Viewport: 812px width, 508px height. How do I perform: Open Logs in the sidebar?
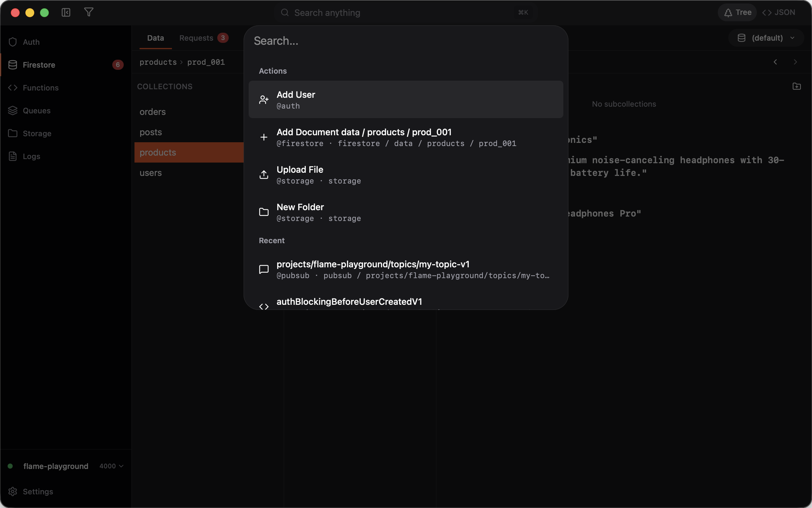pos(66,156)
